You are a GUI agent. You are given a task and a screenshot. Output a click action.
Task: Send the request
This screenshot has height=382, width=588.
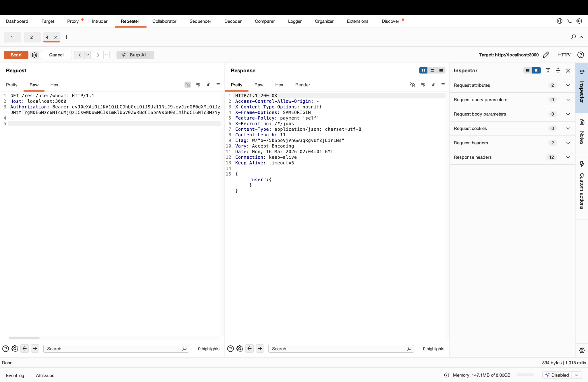click(16, 55)
